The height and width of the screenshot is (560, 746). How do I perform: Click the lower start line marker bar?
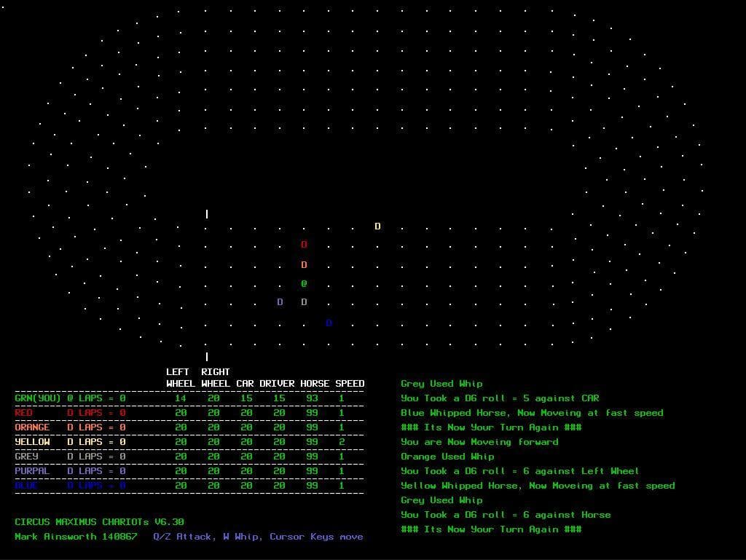207,357
